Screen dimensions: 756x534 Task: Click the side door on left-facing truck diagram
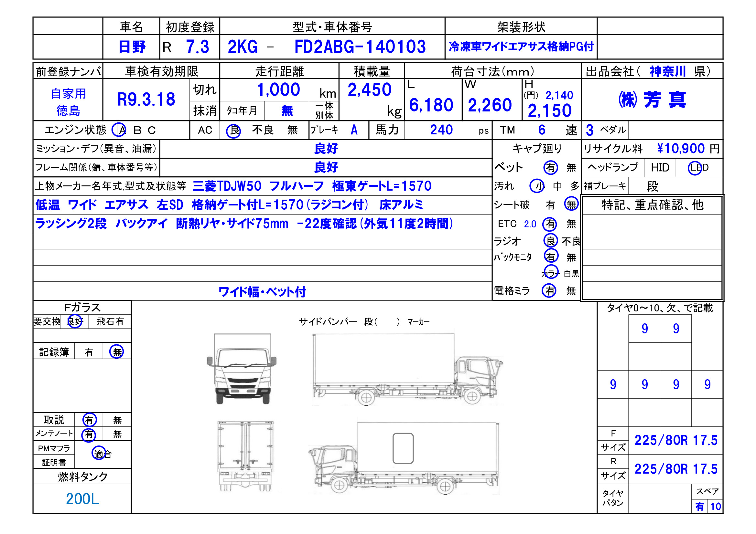click(403, 448)
